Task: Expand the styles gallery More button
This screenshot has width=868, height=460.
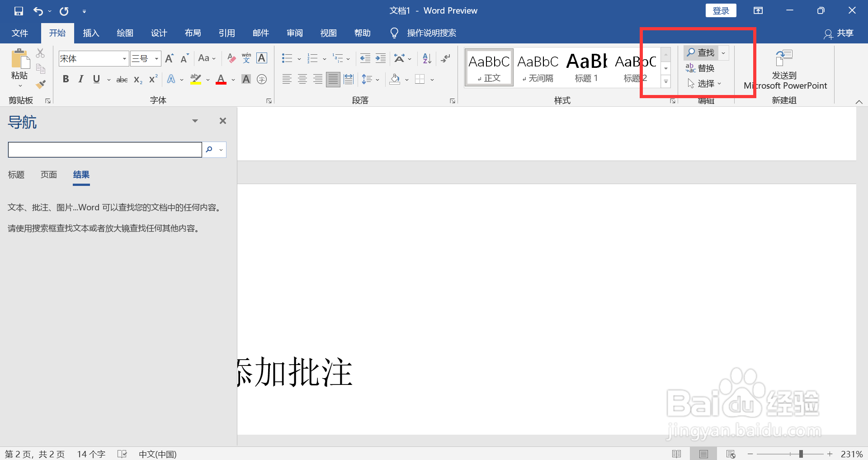Action: point(666,82)
